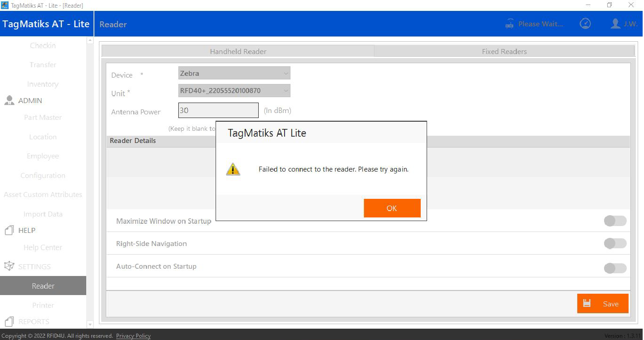
Task: Click the HELP section document icon
Action: pos(9,231)
